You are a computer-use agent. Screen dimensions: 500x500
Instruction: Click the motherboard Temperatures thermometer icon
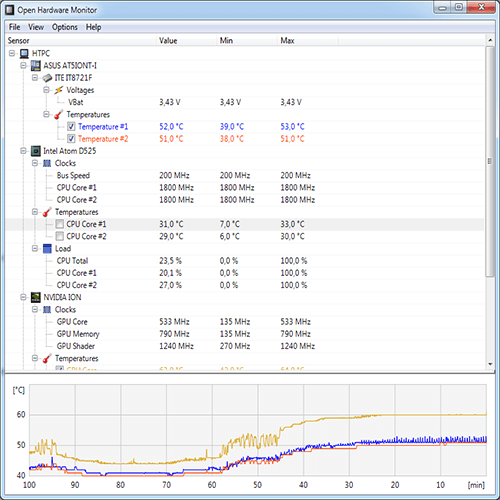click(59, 114)
